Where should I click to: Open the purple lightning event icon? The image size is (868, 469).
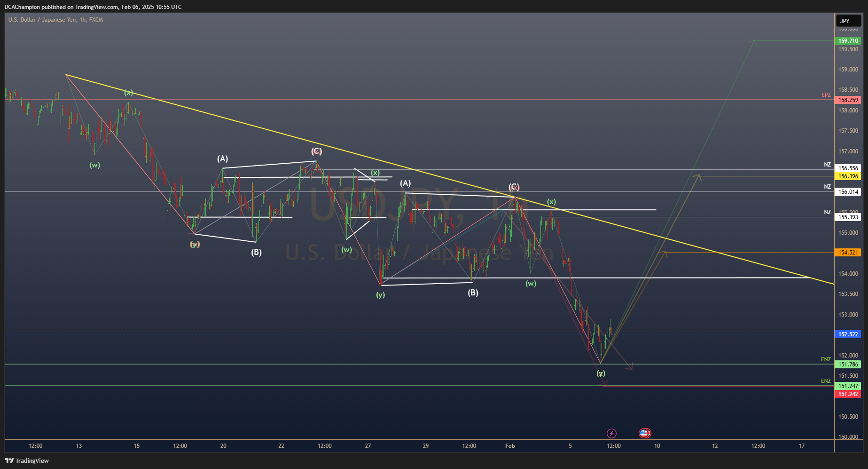point(611,433)
